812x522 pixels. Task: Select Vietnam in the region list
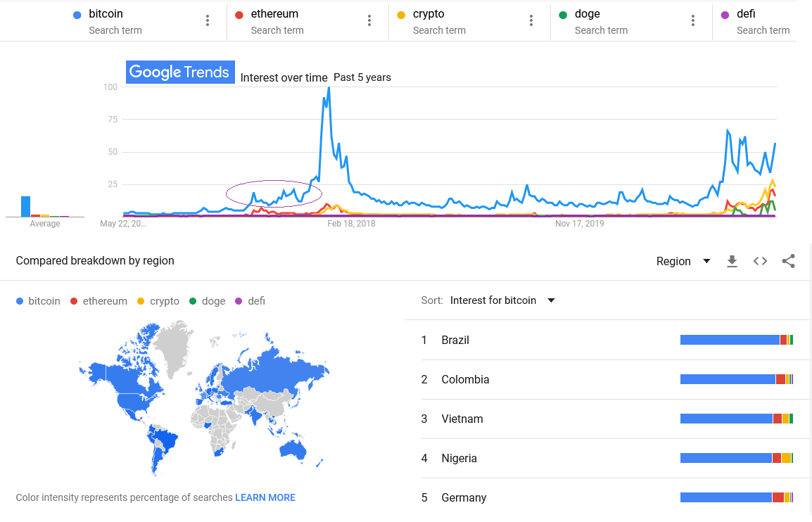click(x=615, y=419)
